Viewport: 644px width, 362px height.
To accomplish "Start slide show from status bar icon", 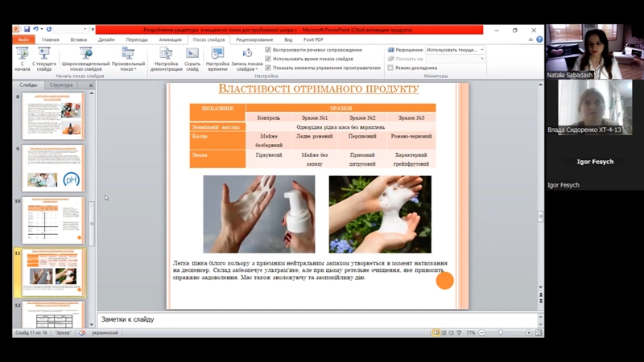I will pos(459,333).
